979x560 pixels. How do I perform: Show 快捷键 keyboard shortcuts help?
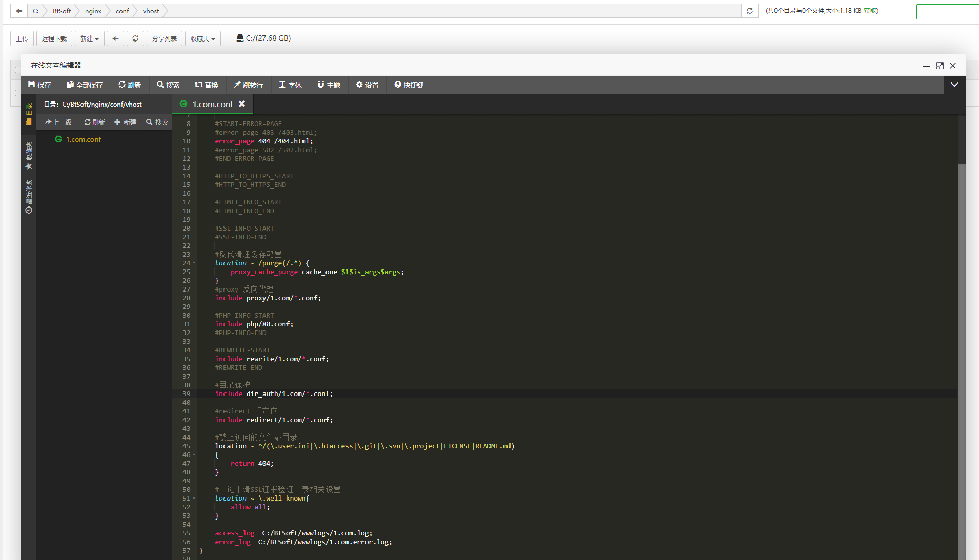tap(409, 85)
